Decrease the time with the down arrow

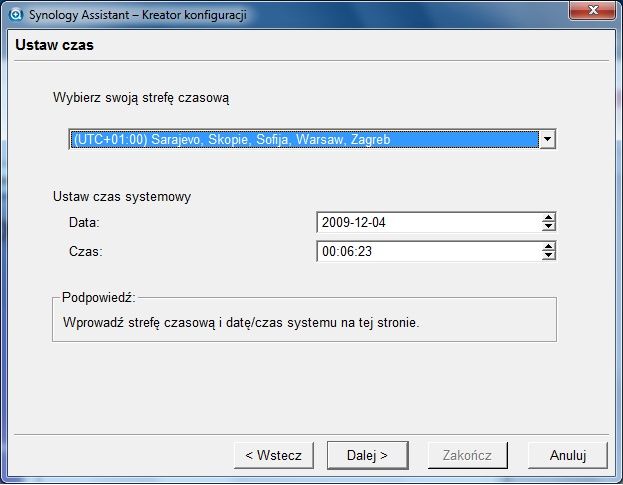point(548,255)
